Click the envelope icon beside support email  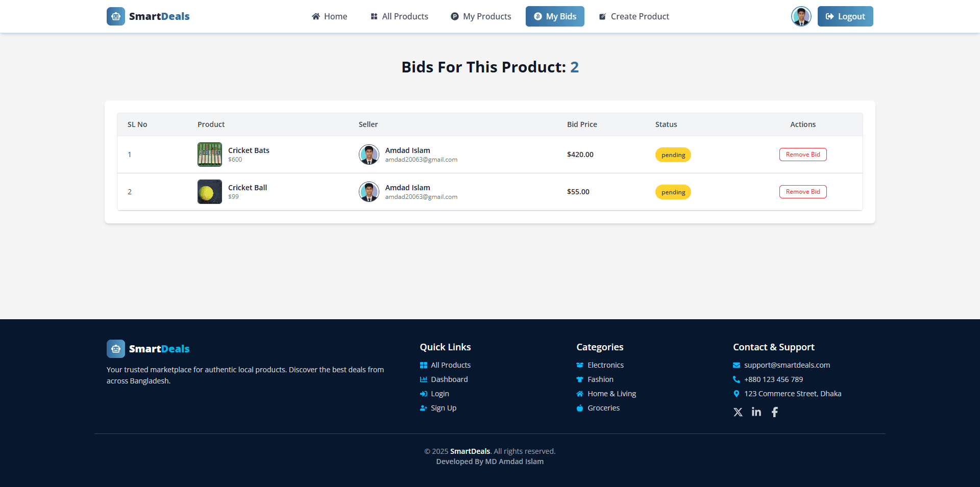pyautogui.click(x=737, y=365)
